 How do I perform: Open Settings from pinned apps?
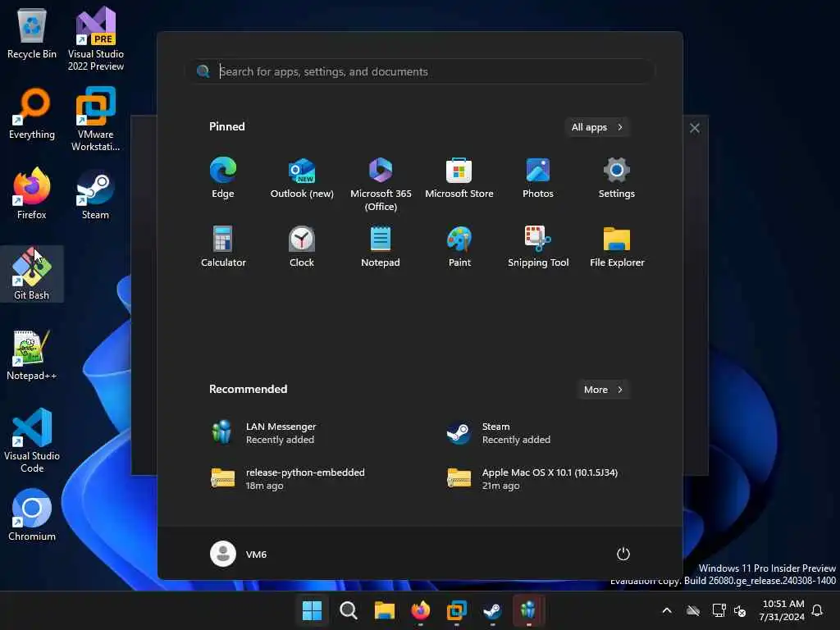617,178
